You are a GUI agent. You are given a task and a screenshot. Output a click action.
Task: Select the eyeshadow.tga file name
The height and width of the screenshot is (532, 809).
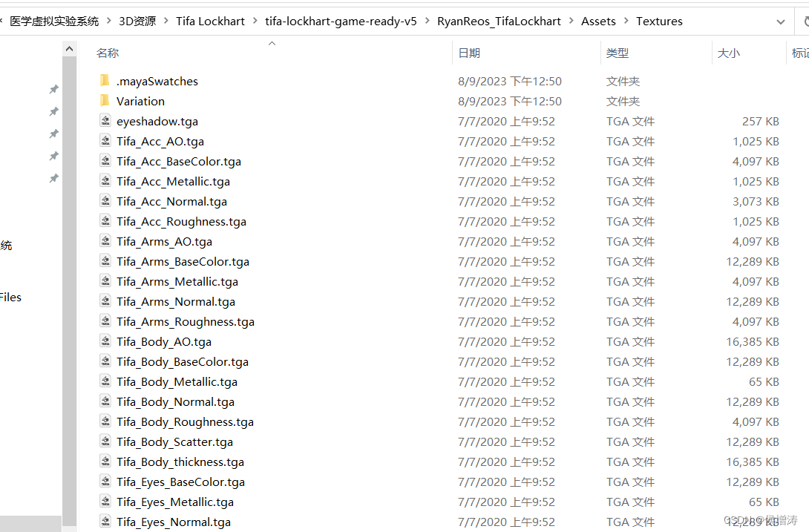[x=157, y=121]
